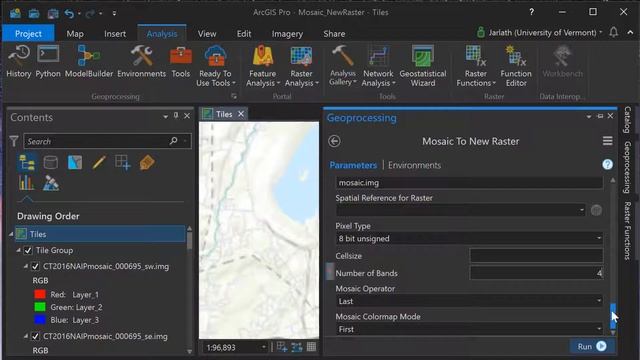Switch to the View ribbon tab
This screenshot has height=360, width=640.
207,34
